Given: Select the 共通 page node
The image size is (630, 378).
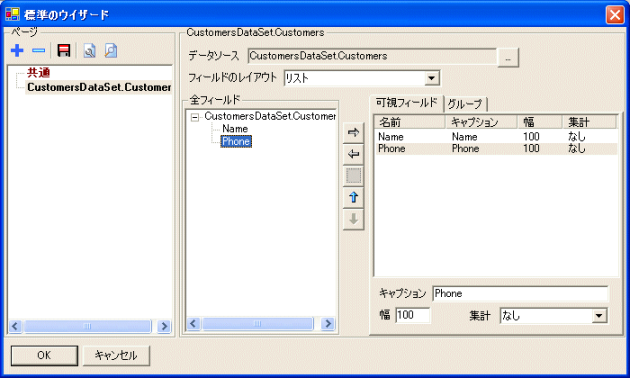Looking at the screenshot, I should (x=39, y=73).
